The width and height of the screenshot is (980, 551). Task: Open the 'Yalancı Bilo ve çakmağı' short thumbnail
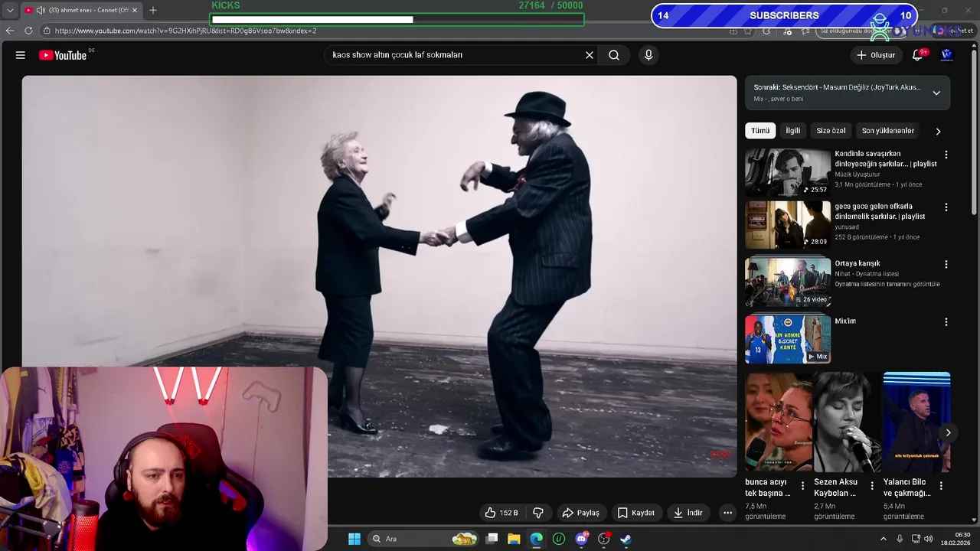click(x=916, y=422)
